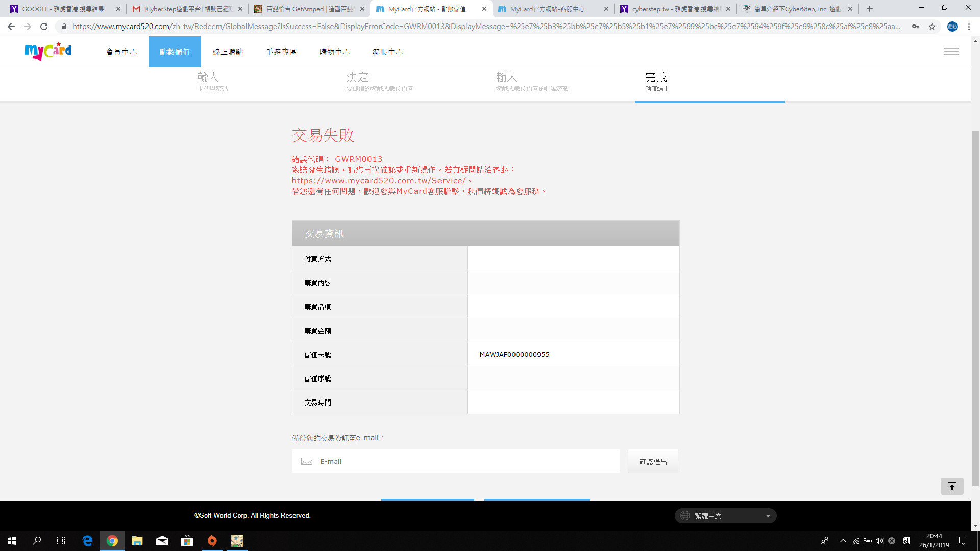
Task: Click the page vertical scrollbar
Action: (x=975, y=306)
